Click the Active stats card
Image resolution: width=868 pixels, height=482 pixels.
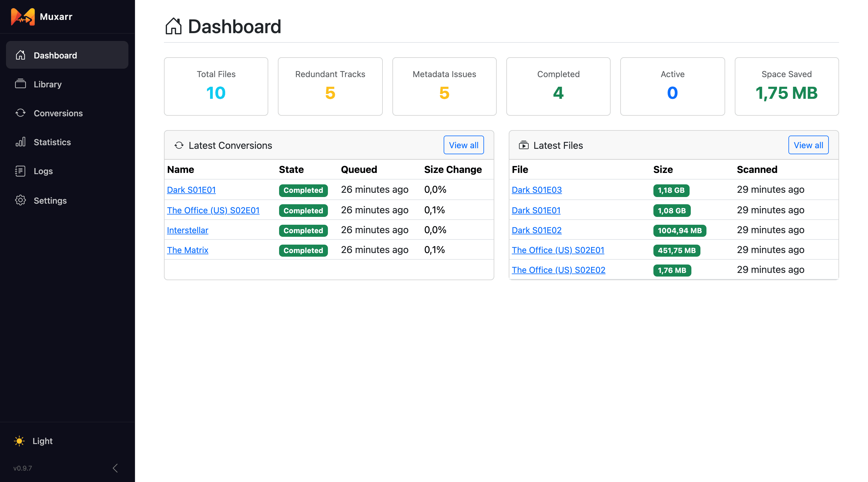(x=673, y=86)
